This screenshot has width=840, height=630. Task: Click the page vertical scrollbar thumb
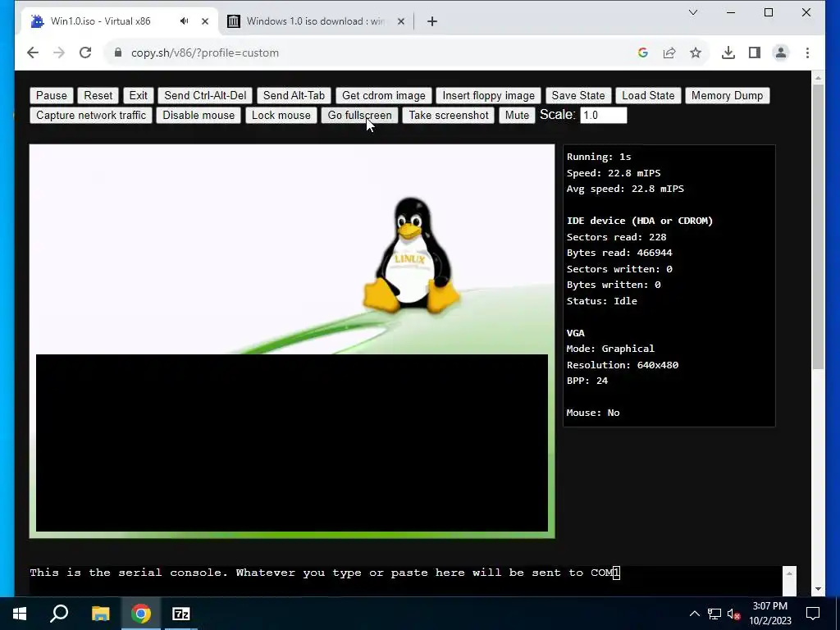[818, 226]
